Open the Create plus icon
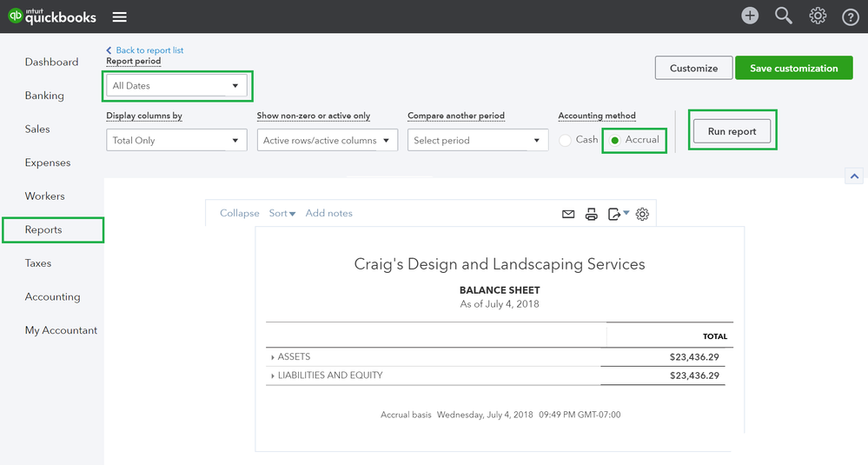 [750, 16]
